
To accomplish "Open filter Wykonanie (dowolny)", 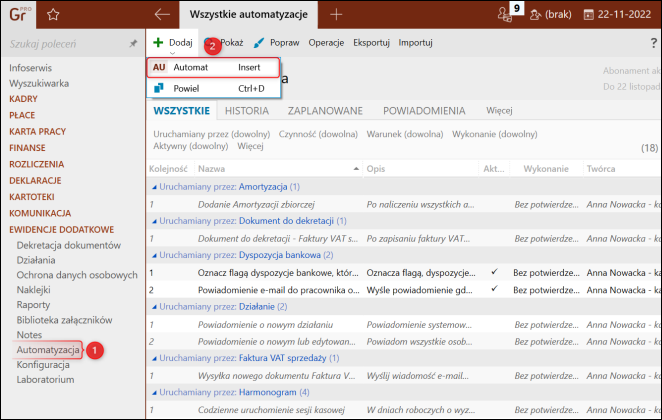I will click(494, 134).
